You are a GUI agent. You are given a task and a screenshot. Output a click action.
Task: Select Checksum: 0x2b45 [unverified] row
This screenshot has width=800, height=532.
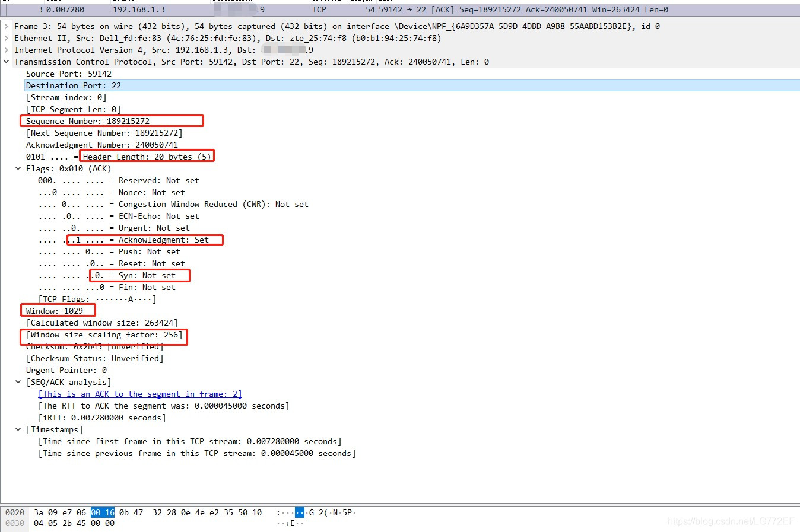95,346
